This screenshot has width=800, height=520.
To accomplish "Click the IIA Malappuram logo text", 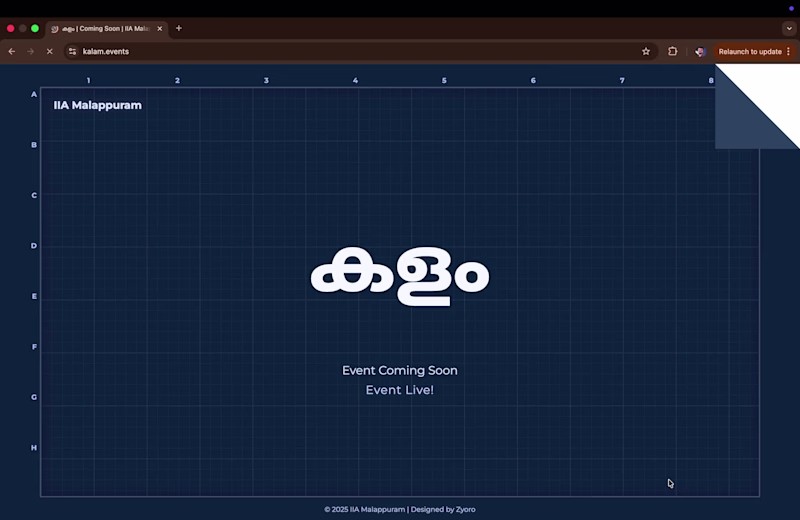I will coord(97,105).
